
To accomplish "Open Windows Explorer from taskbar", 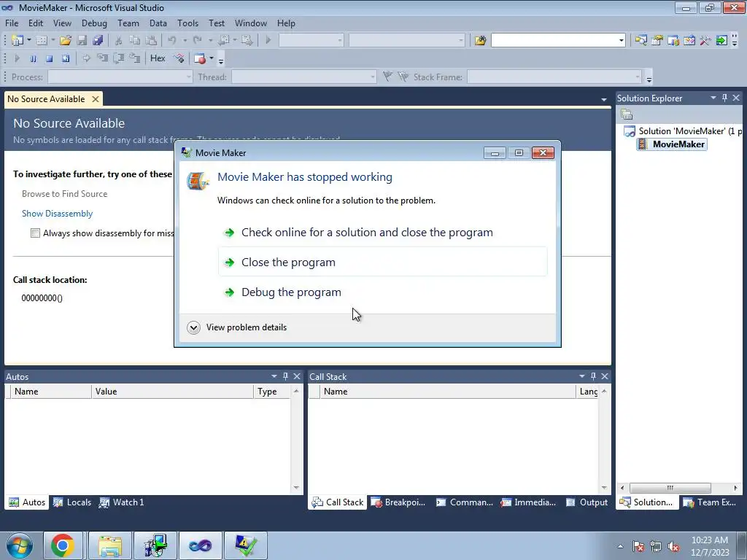I will [110, 545].
